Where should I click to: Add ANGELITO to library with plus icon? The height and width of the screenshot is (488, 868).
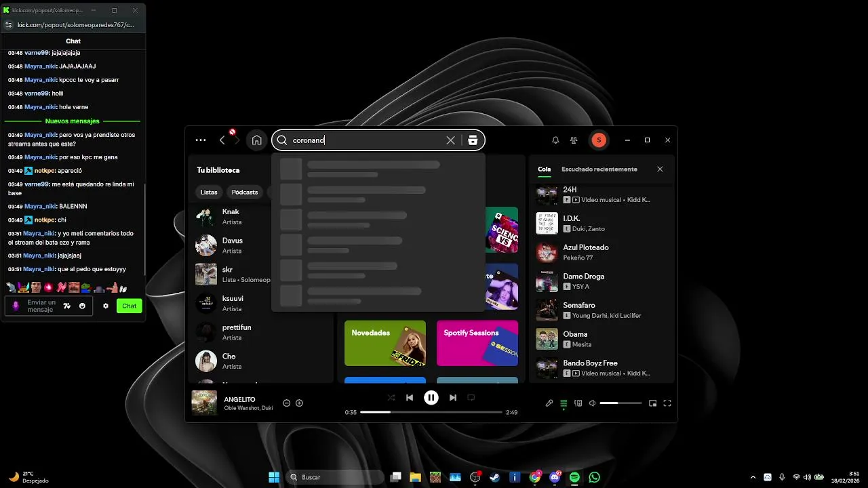coord(299,403)
